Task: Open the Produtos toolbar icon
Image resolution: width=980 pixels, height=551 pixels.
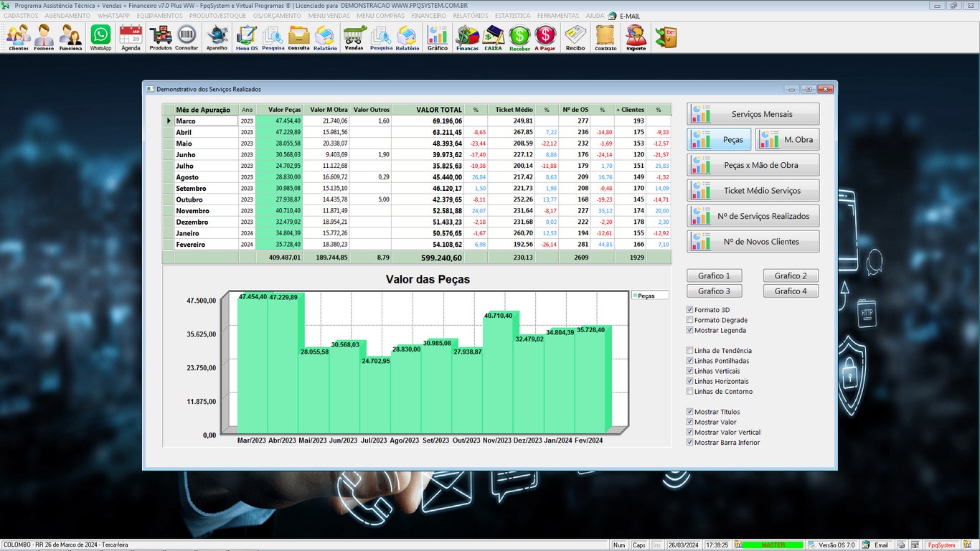Action: (x=161, y=37)
